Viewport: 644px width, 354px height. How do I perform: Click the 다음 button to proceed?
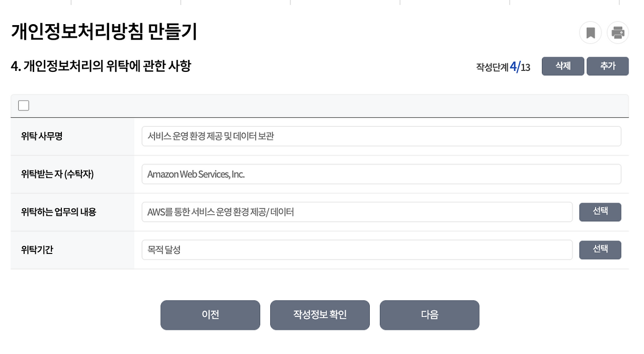[x=429, y=315]
